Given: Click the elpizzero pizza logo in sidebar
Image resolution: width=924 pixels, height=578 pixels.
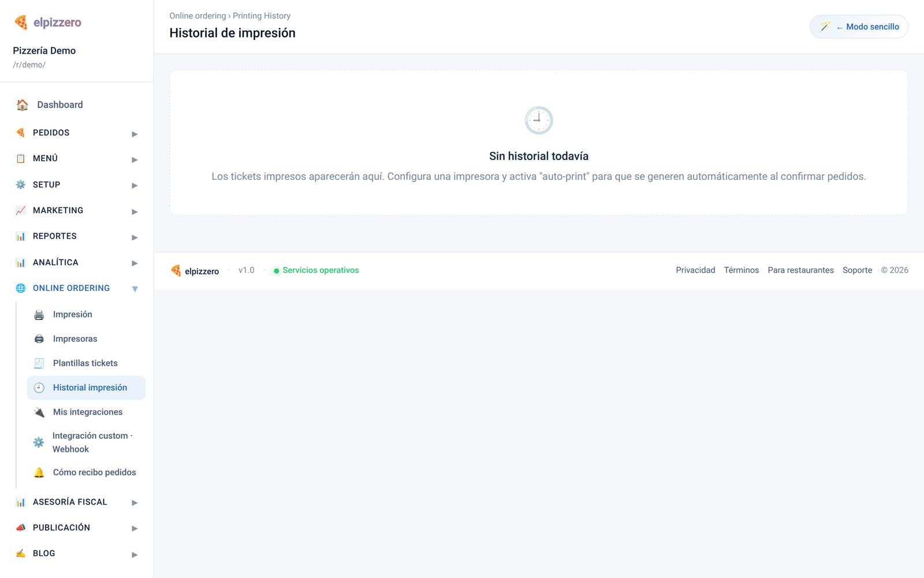Looking at the screenshot, I should [x=21, y=22].
